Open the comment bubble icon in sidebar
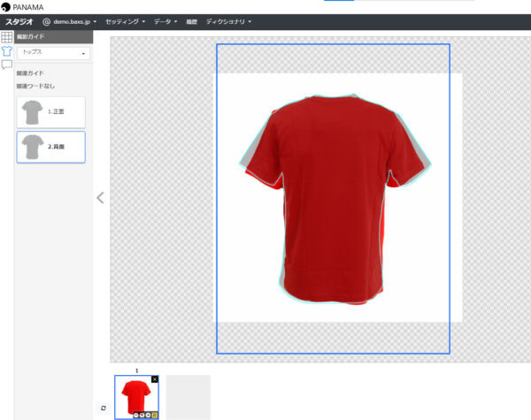 pos(6,65)
